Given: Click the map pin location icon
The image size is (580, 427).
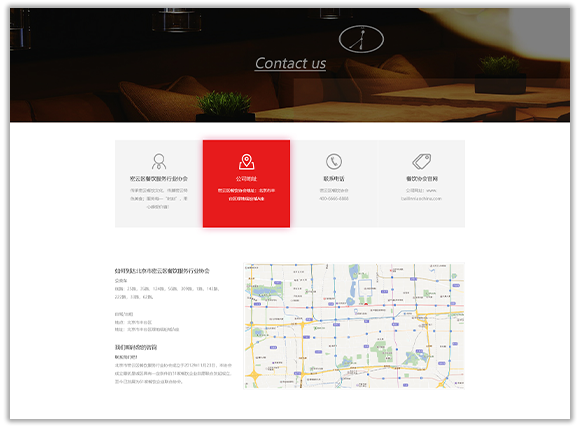Looking at the screenshot, I should (x=246, y=162).
